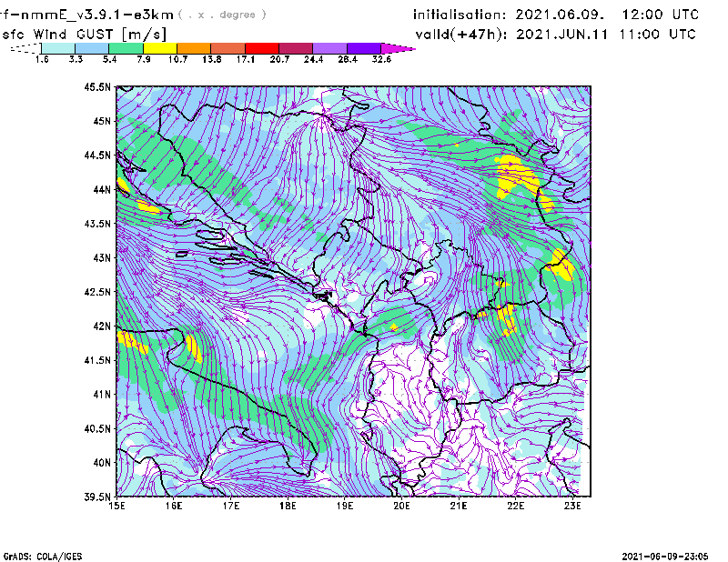
Task: Click the 'GrADS: COLA/IGES' footer text
Action: [x=43, y=557]
